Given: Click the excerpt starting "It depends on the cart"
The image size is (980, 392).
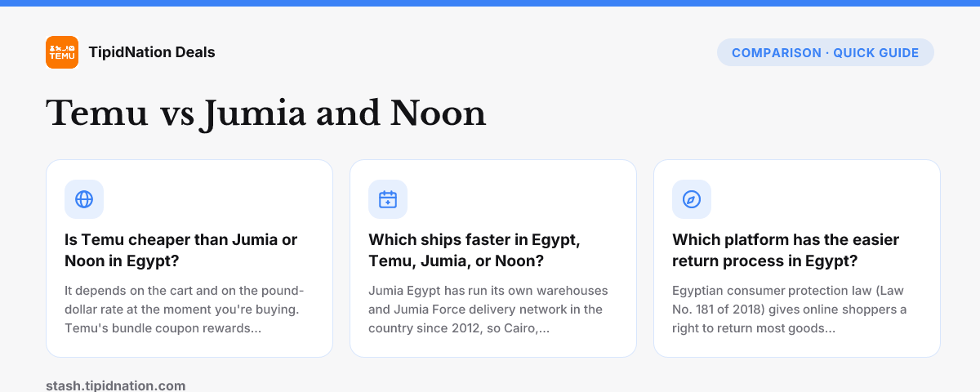Looking at the screenshot, I should [185, 310].
